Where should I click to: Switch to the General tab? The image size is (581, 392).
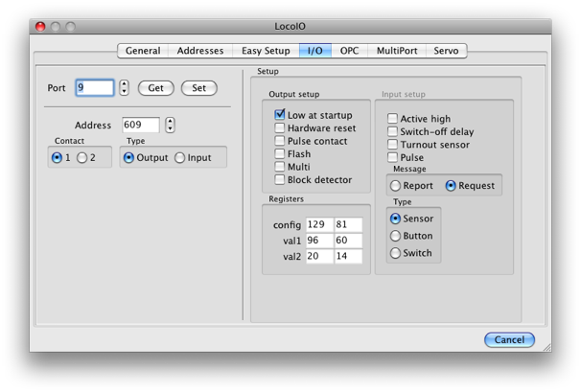click(143, 51)
